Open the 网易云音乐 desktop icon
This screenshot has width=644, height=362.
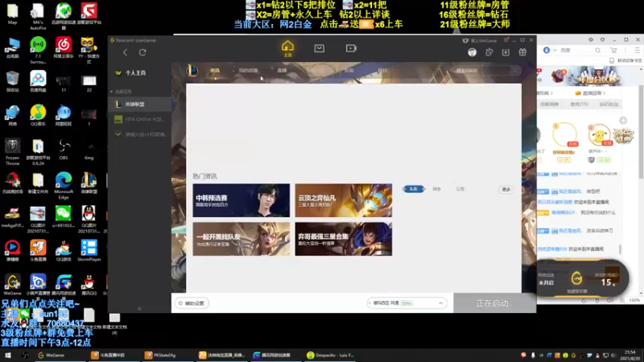[64, 47]
